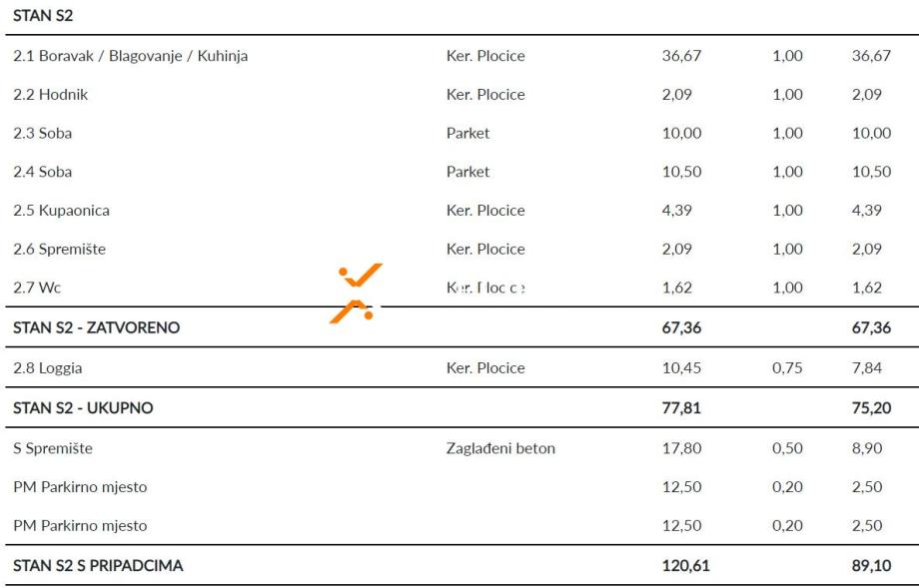Click the "S Spremište" row label
919x588 pixels.
(52, 449)
